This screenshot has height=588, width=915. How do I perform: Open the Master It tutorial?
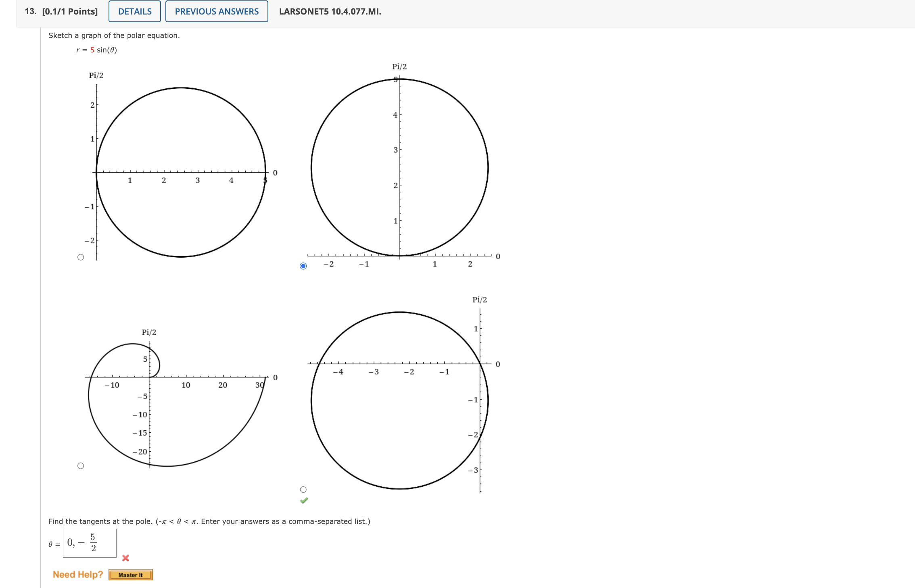130,575
